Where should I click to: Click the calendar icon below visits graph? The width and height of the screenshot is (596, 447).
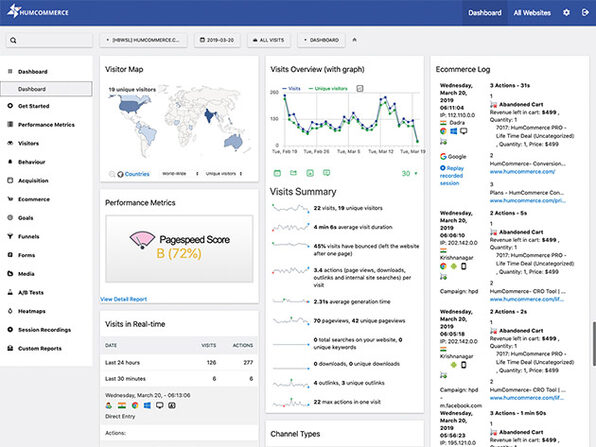(x=277, y=173)
